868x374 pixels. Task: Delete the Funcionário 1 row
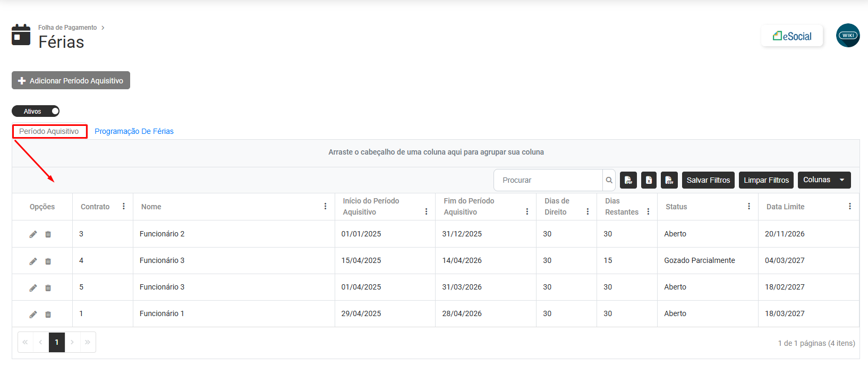pyautogui.click(x=48, y=314)
